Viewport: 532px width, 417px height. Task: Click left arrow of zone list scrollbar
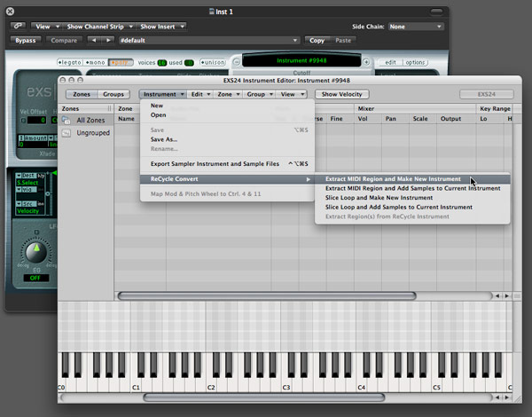(x=497, y=295)
